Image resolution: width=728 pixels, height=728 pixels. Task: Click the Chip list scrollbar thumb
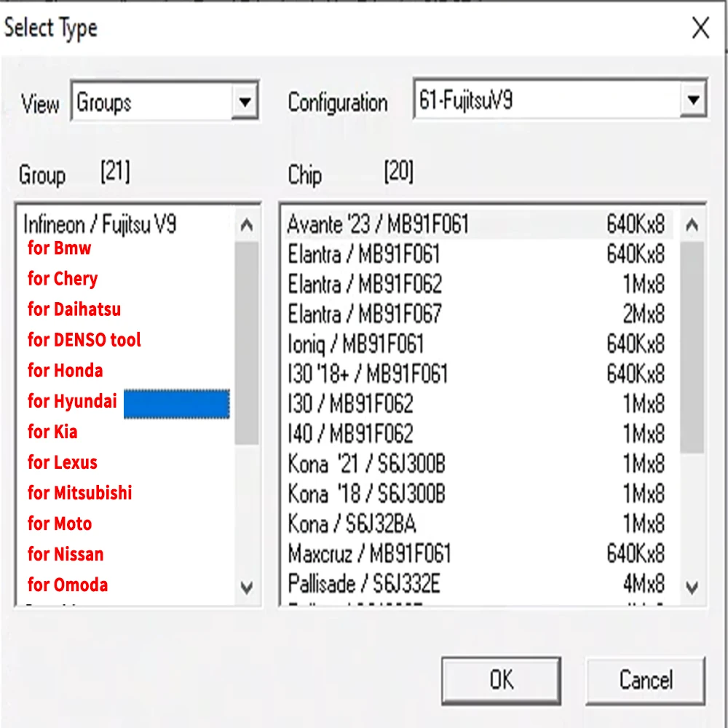pyautogui.click(x=692, y=347)
